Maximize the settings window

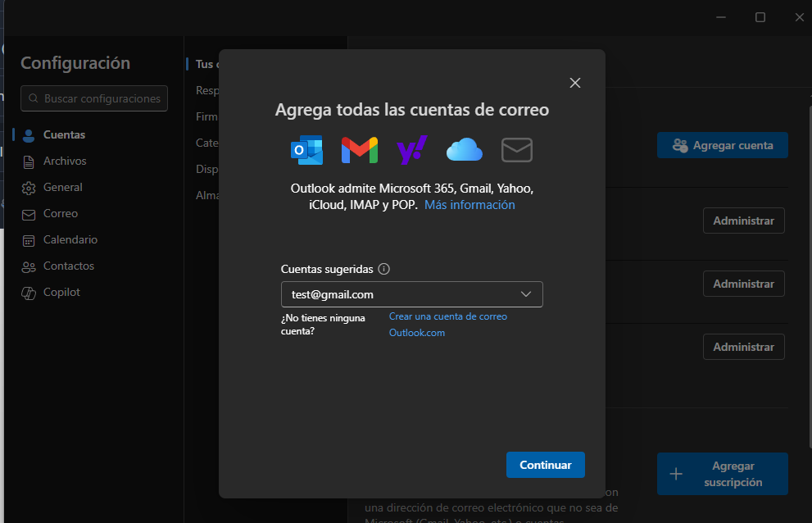pos(760,17)
